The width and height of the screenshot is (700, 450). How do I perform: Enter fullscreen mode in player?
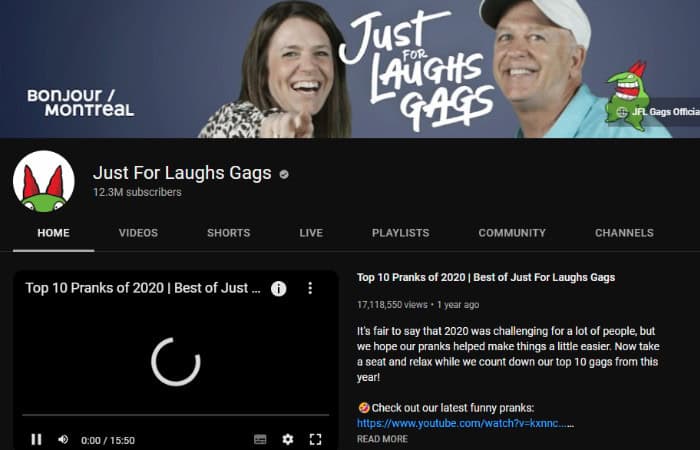(316, 439)
